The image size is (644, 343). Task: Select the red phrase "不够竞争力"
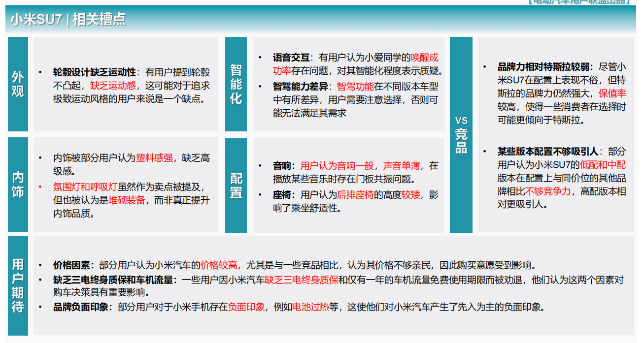pyautogui.click(x=548, y=191)
